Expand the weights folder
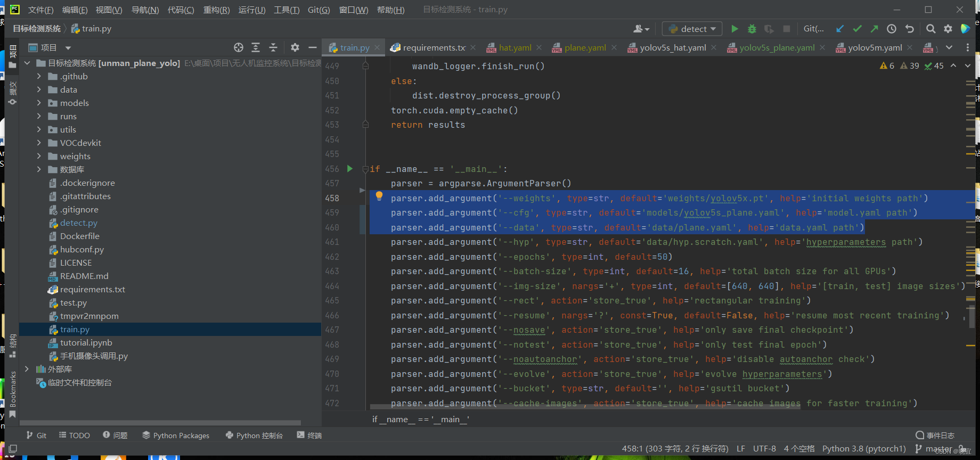This screenshot has height=460, width=980. 39,156
